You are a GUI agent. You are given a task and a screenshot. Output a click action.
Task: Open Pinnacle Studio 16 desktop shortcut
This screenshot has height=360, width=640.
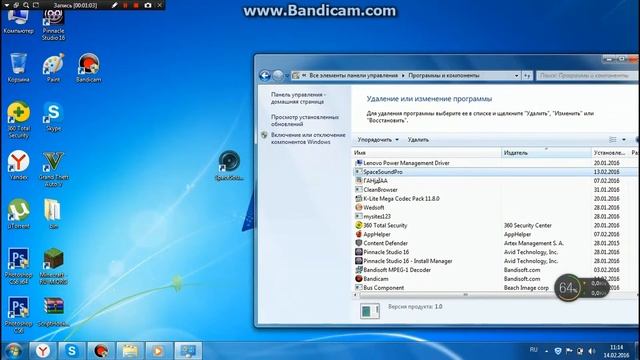tap(53, 24)
